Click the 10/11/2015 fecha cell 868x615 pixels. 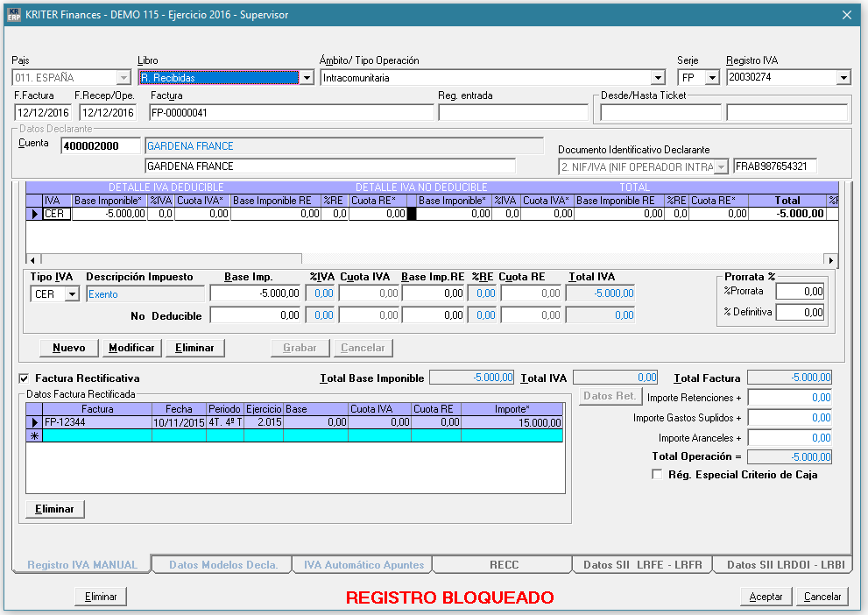point(179,422)
